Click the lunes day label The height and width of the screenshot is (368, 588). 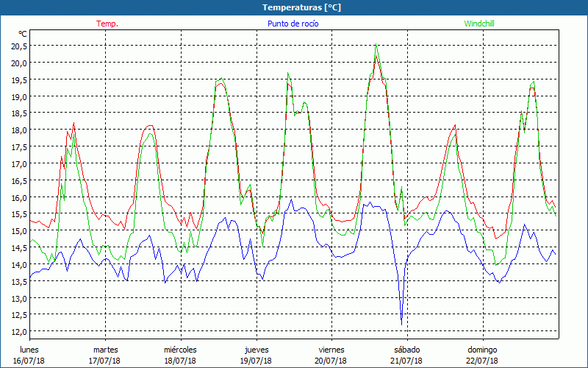(x=29, y=350)
